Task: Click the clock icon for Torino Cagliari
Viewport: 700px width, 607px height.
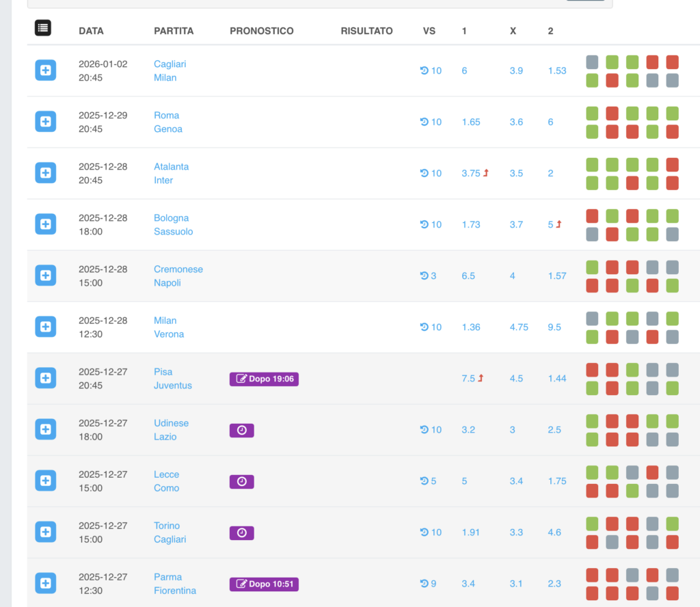Action: (x=241, y=532)
